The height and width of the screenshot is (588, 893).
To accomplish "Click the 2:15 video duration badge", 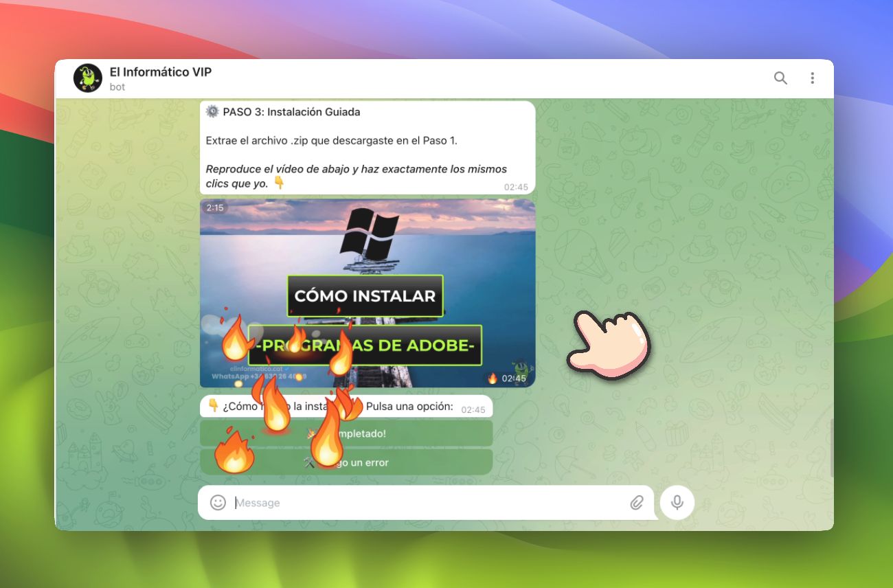I will pos(214,207).
